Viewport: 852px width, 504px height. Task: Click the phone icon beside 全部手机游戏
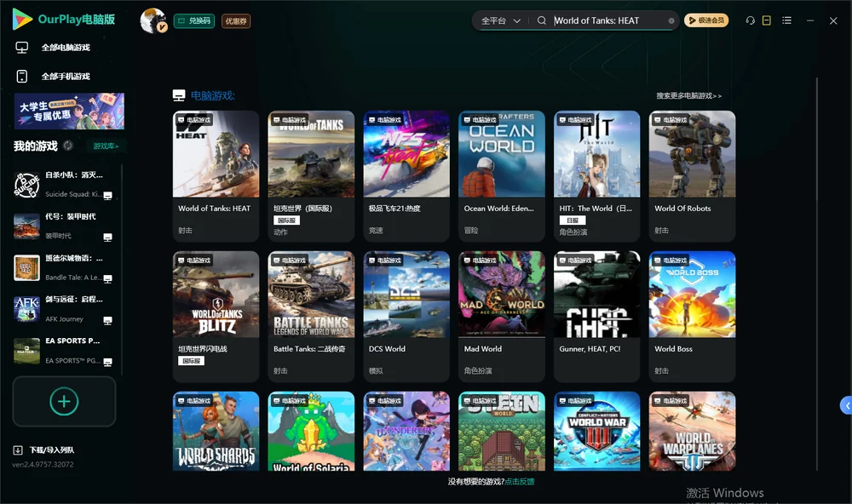(22, 77)
